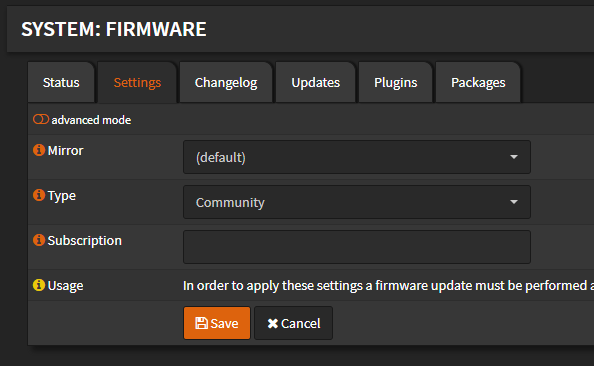Open the Type dropdown showing Community
This screenshot has height=366, width=594.
[x=356, y=202]
